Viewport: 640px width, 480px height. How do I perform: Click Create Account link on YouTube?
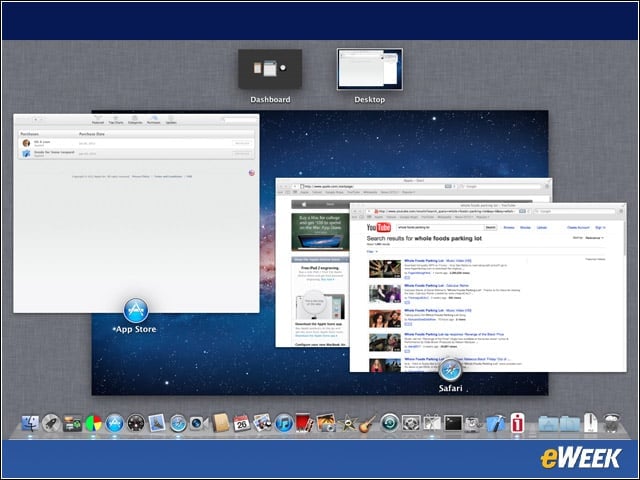pyautogui.click(x=578, y=227)
